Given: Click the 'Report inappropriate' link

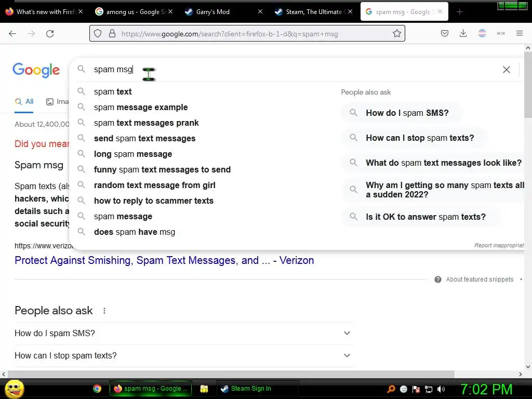Looking at the screenshot, I should tap(499, 245).
